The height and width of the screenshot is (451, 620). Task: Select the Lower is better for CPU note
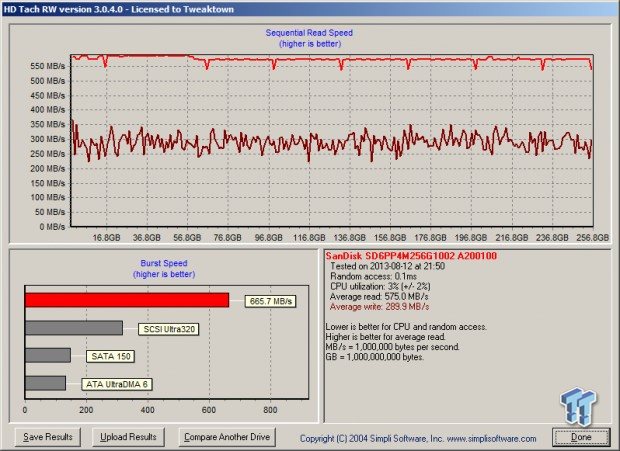(x=406, y=327)
